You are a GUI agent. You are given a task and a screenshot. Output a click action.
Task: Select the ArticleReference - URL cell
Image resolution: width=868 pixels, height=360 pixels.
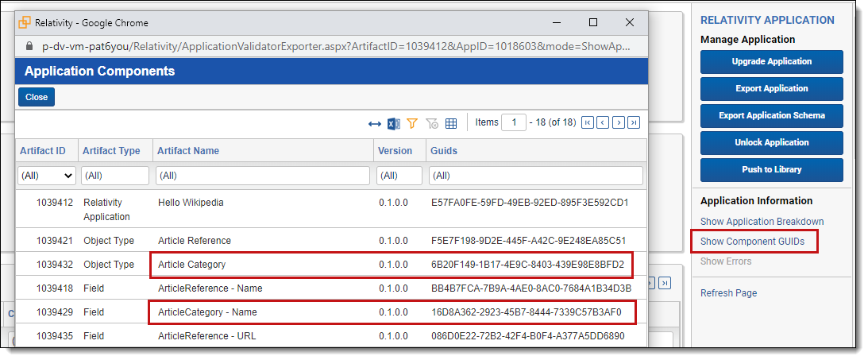point(206,336)
